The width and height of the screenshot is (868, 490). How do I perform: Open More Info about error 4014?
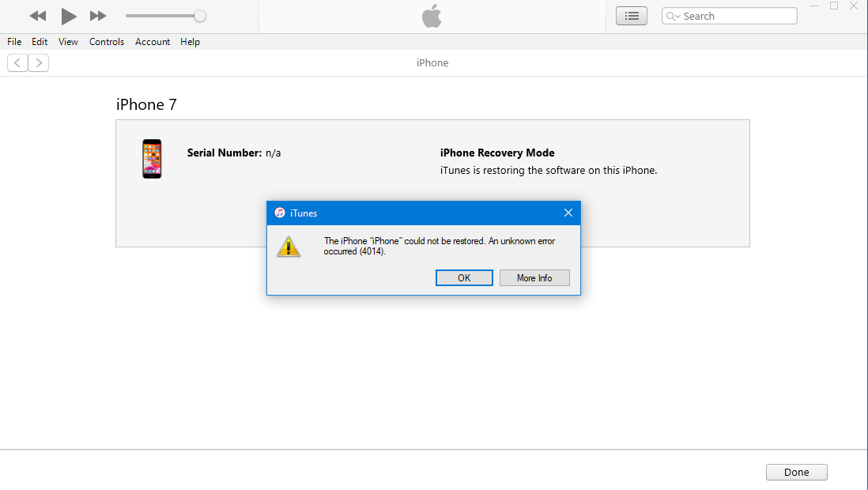tap(534, 278)
